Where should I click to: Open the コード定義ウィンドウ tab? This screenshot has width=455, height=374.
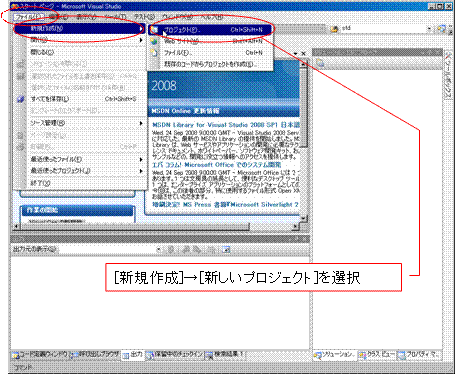point(40,355)
